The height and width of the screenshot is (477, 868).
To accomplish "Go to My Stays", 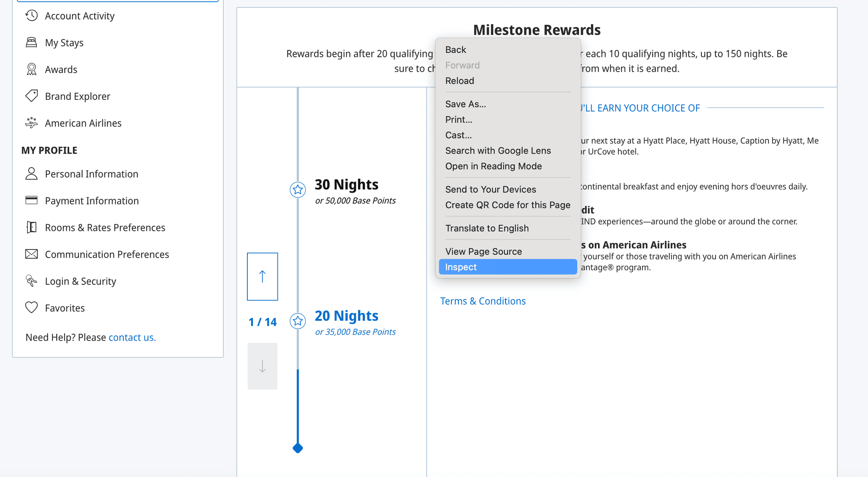I will click(64, 43).
